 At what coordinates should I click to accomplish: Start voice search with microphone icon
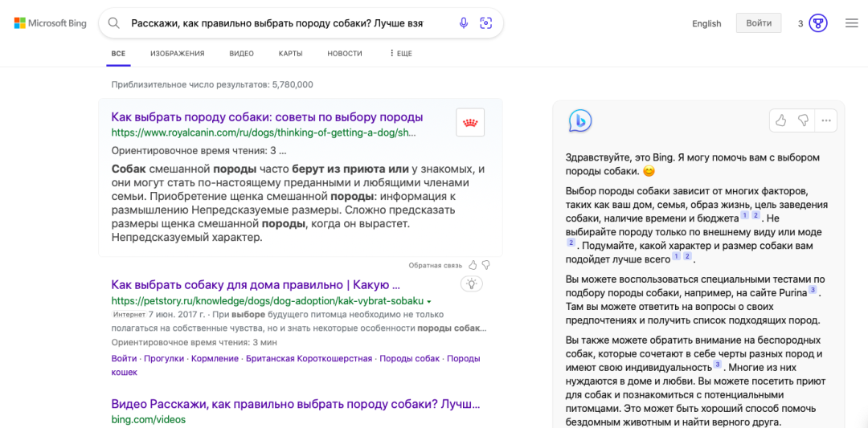(464, 23)
